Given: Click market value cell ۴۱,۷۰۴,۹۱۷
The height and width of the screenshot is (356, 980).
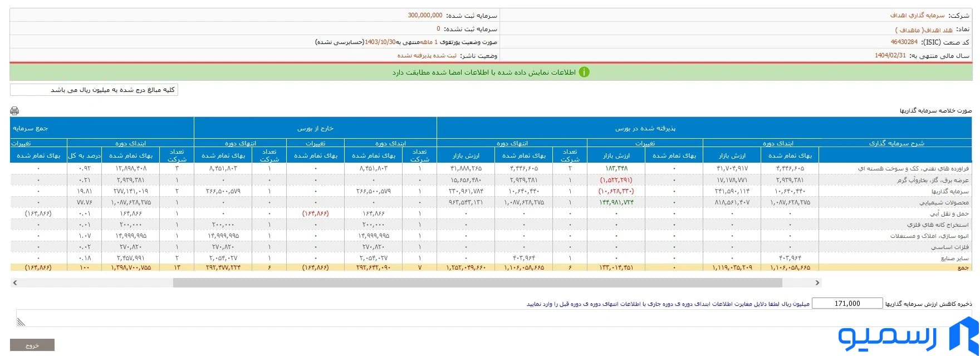Looking at the screenshot, I should point(733,168).
